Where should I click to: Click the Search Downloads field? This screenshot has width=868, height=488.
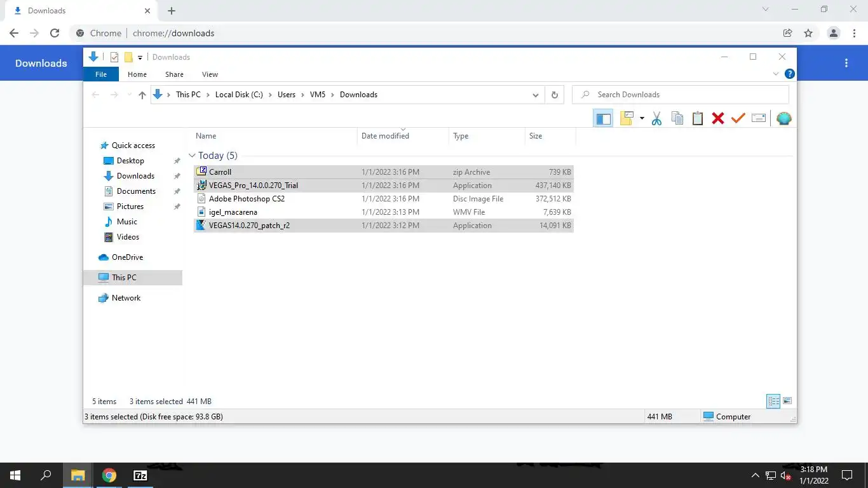click(681, 95)
